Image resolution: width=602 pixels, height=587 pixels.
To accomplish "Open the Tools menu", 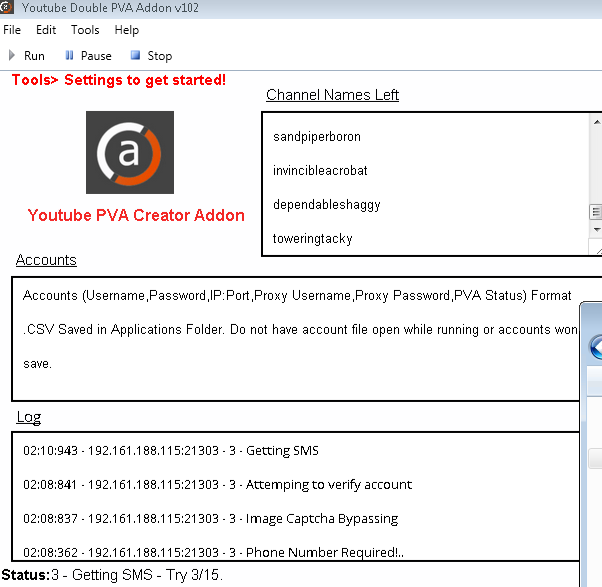I will pyautogui.click(x=85, y=30).
